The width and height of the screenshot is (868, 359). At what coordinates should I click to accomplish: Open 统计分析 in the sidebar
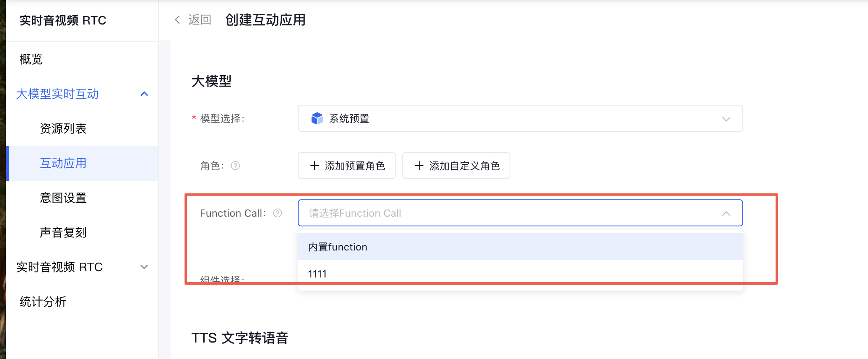coord(43,302)
